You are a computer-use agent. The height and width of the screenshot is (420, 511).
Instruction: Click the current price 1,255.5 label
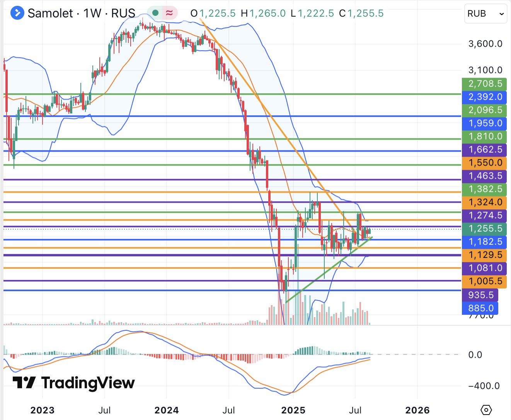[x=484, y=229]
